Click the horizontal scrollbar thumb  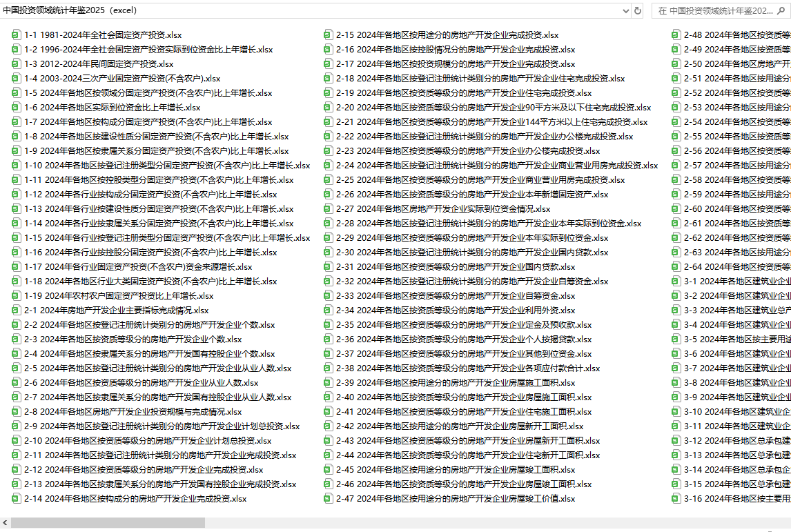click(108, 523)
